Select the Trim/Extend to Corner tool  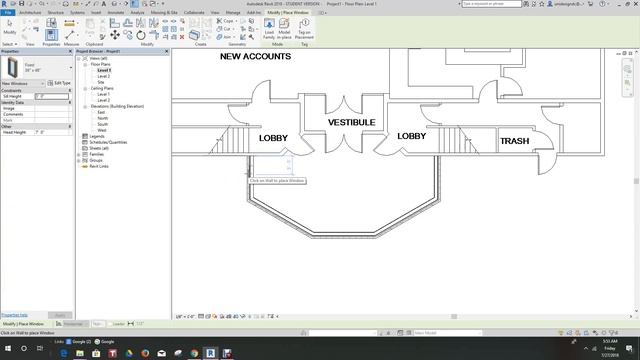[x=153, y=35]
